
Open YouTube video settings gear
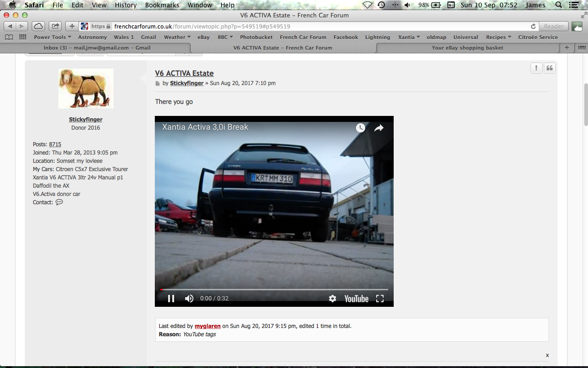point(333,299)
